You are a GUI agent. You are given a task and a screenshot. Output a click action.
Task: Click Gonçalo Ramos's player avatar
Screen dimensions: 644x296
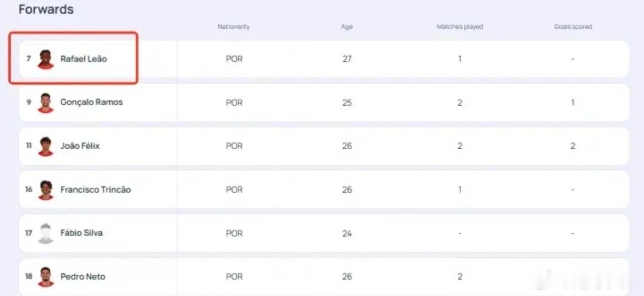[x=45, y=103]
